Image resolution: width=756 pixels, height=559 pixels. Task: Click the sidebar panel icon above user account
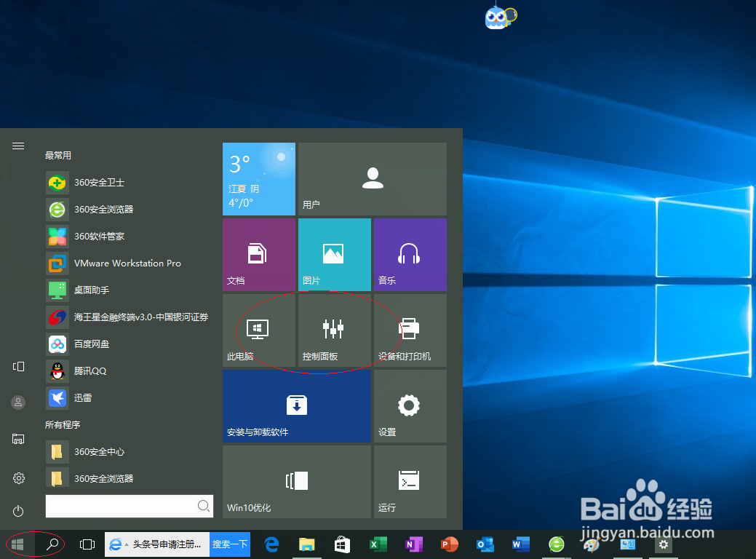coord(18,367)
